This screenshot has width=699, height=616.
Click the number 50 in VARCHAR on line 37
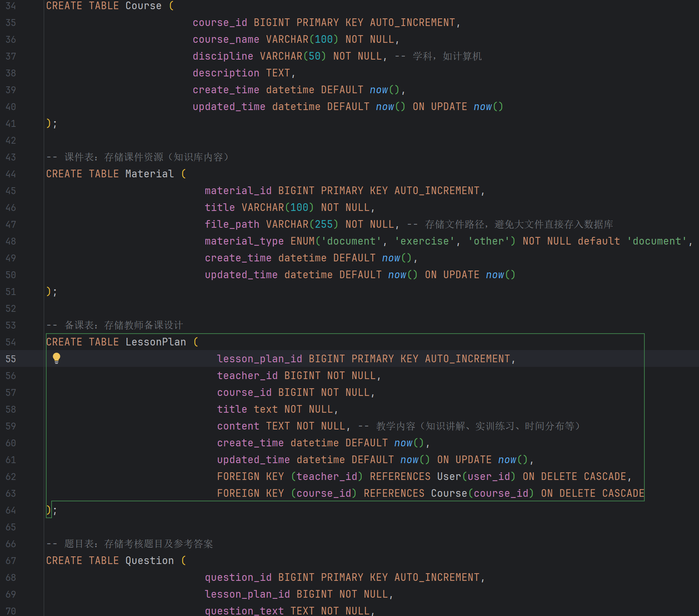pos(315,56)
